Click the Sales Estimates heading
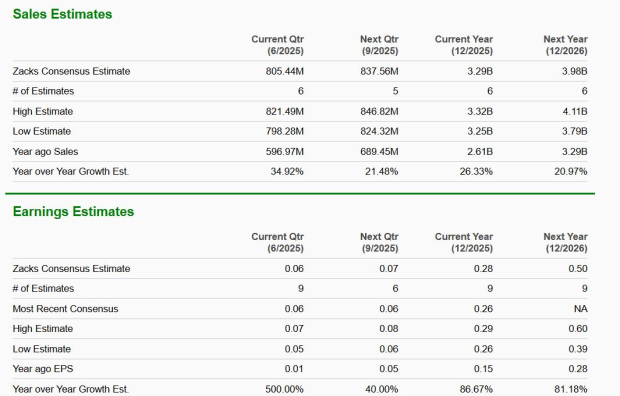This screenshot has width=620, height=396. (x=62, y=14)
